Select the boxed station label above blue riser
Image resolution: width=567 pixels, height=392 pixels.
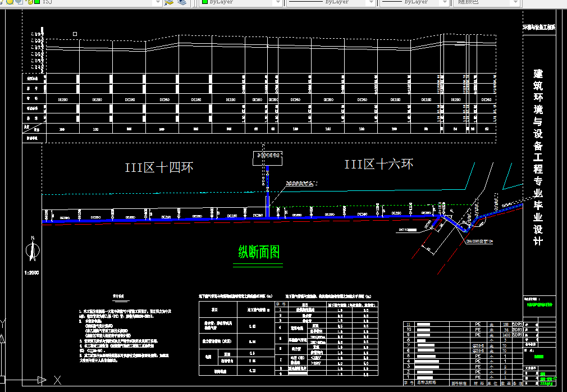268,158
